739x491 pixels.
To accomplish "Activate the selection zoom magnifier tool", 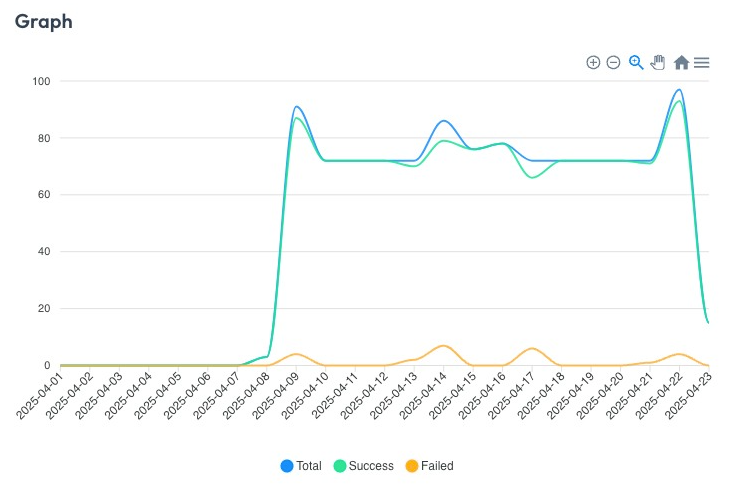I will (x=636, y=62).
